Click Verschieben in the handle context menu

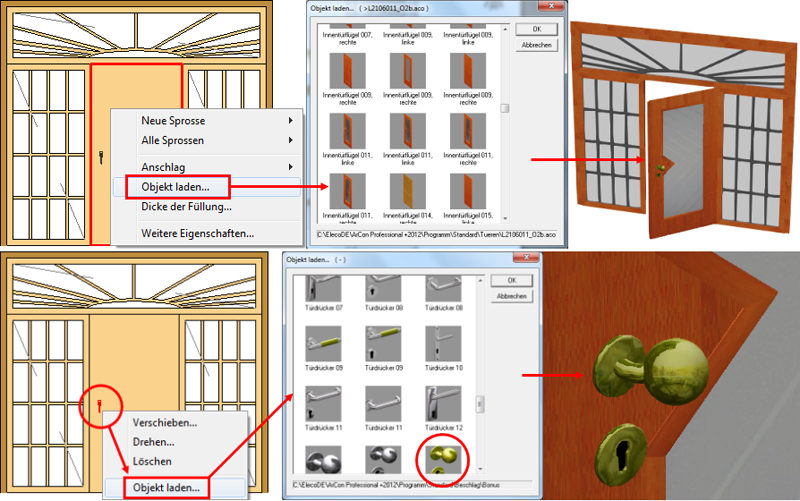[165, 422]
